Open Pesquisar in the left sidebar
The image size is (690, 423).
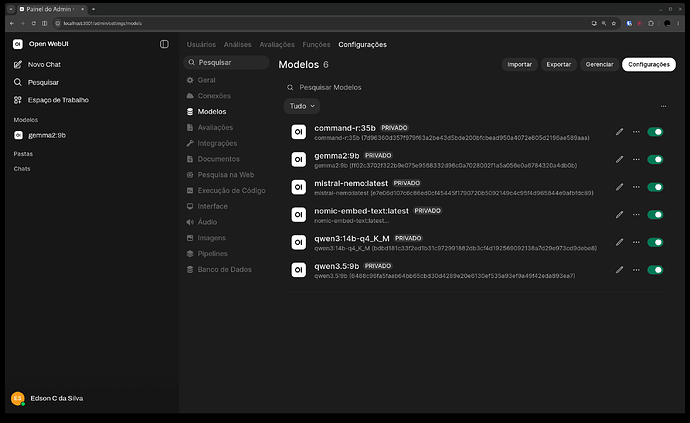36,82
